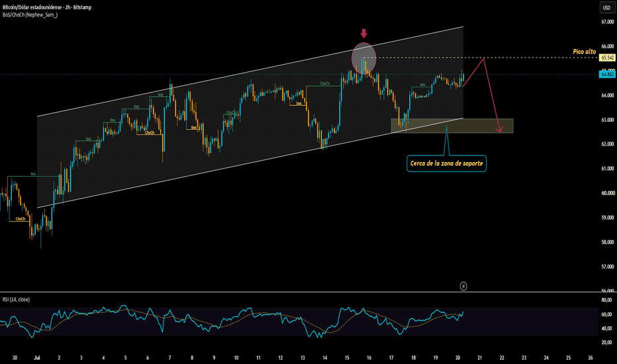Click date 15 on the time axis
Screen dimensions: 617x364
pos(347,357)
